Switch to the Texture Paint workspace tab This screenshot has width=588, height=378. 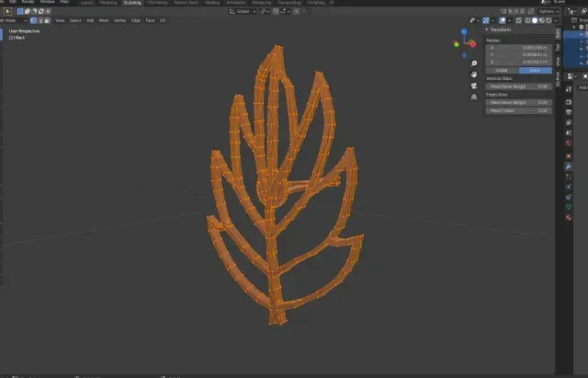(186, 3)
